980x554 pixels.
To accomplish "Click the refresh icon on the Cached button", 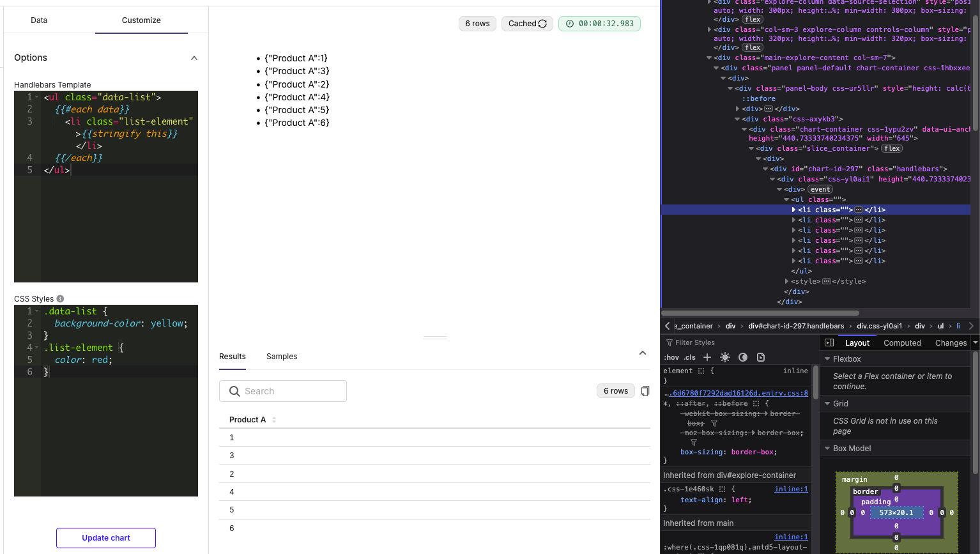I will [542, 24].
